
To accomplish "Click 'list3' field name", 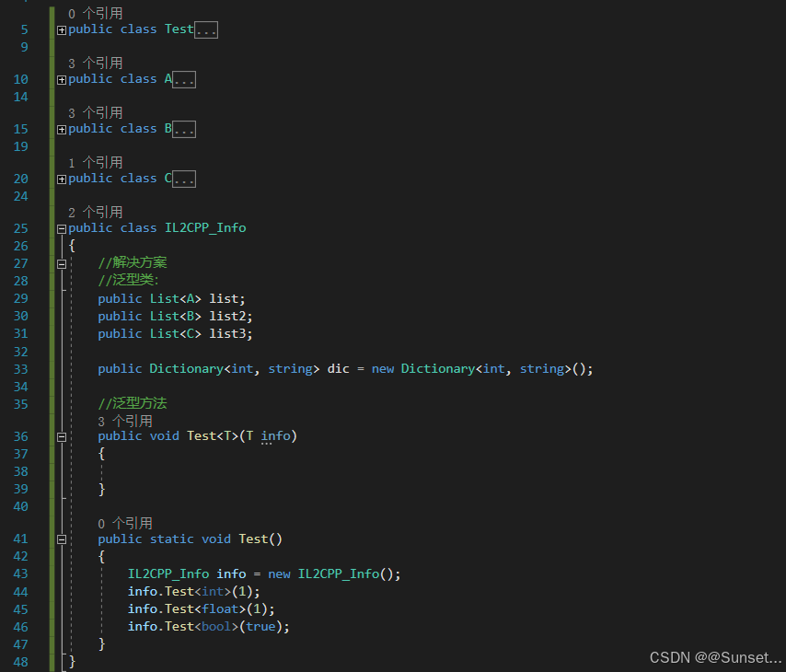I will pos(227,334).
